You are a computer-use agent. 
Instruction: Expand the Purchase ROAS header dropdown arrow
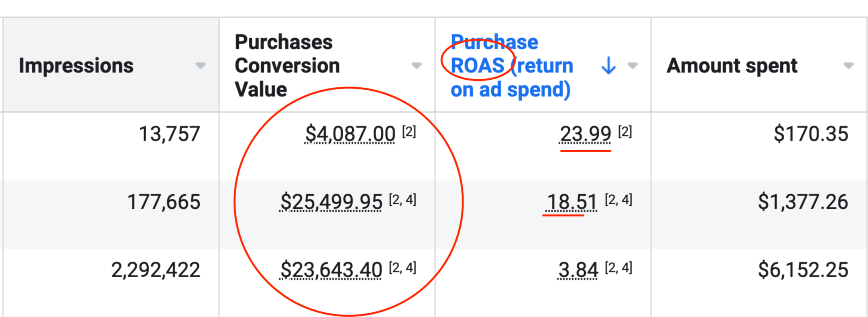pyautogui.click(x=632, y=66)
